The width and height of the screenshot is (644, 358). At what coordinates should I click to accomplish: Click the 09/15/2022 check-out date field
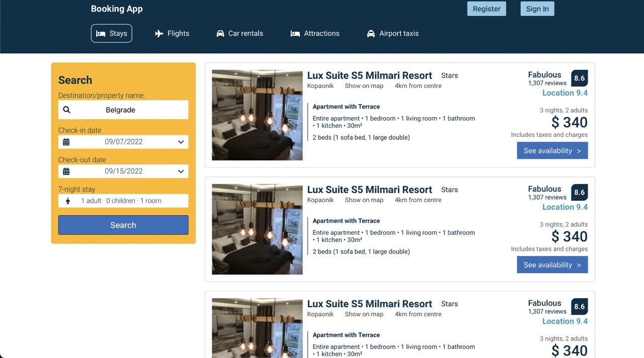(x=123, y=171)
